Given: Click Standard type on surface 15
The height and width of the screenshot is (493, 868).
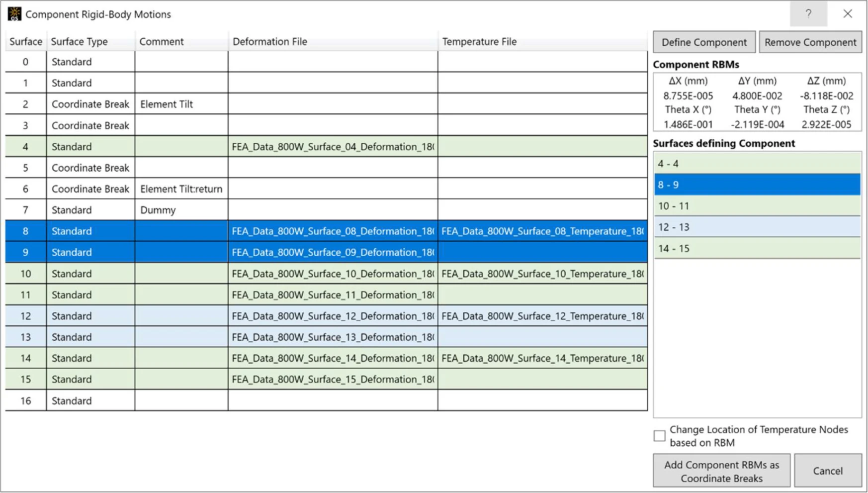Looking at the screenshot, I should coord(90,379).
